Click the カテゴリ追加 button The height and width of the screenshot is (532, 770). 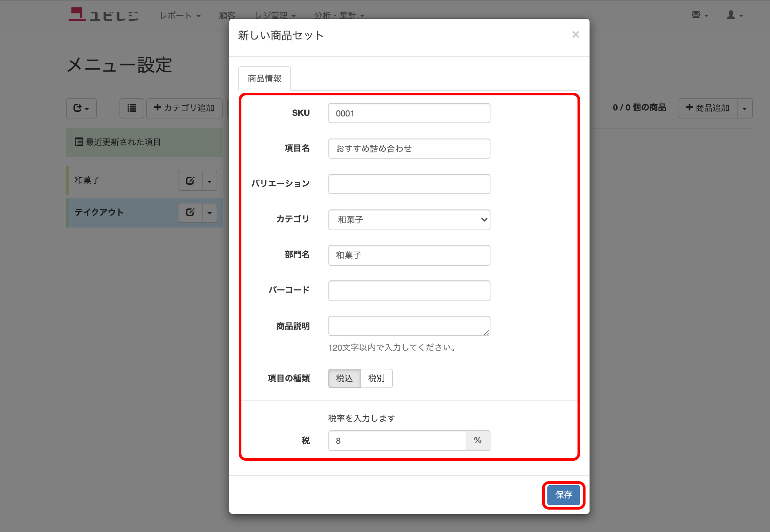[184, 108]
